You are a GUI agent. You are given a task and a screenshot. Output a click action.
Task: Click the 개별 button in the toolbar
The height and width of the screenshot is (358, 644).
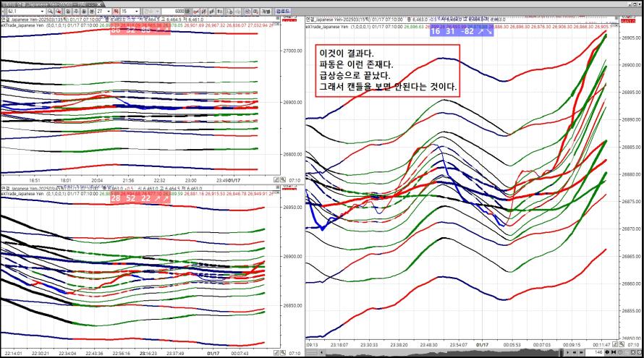pyautogui.click(x=266, y=12)
